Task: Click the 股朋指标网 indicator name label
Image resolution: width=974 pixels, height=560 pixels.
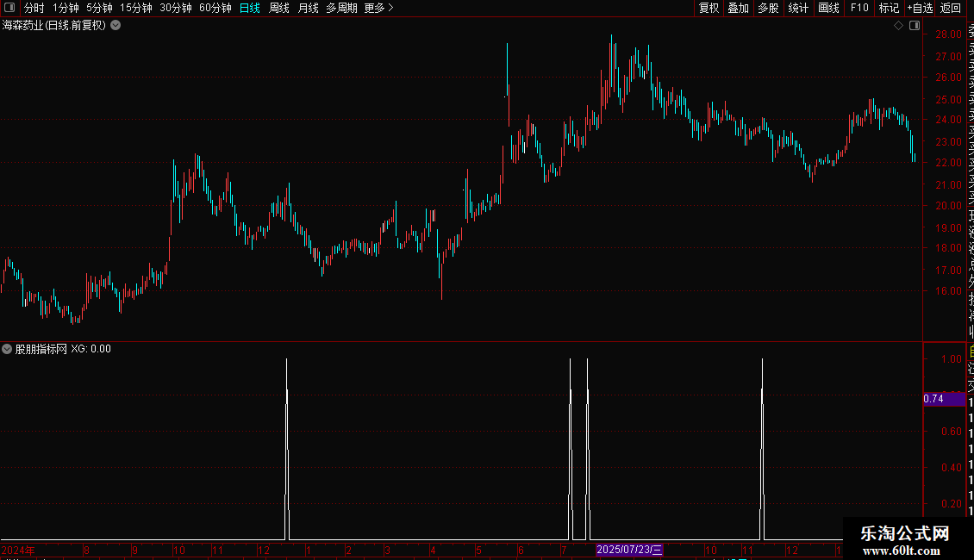Action: click(x=41, y=349)
